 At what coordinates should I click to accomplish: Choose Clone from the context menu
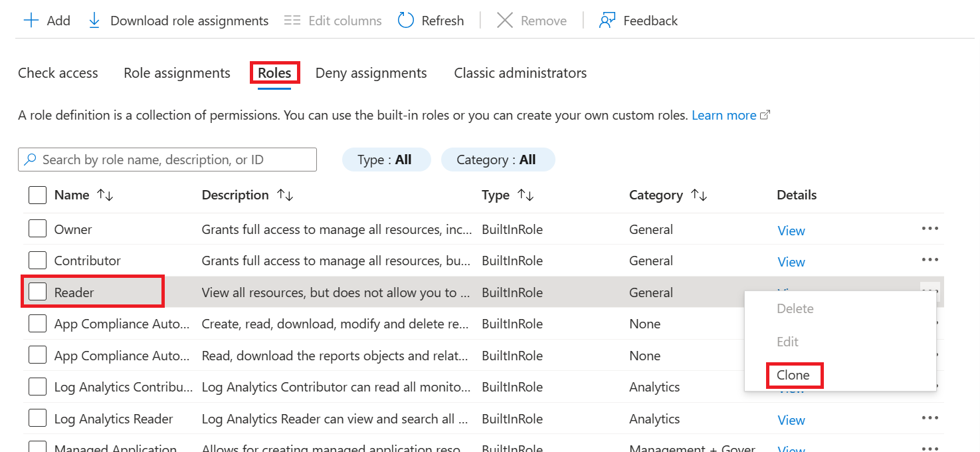(x=793, y=375)
